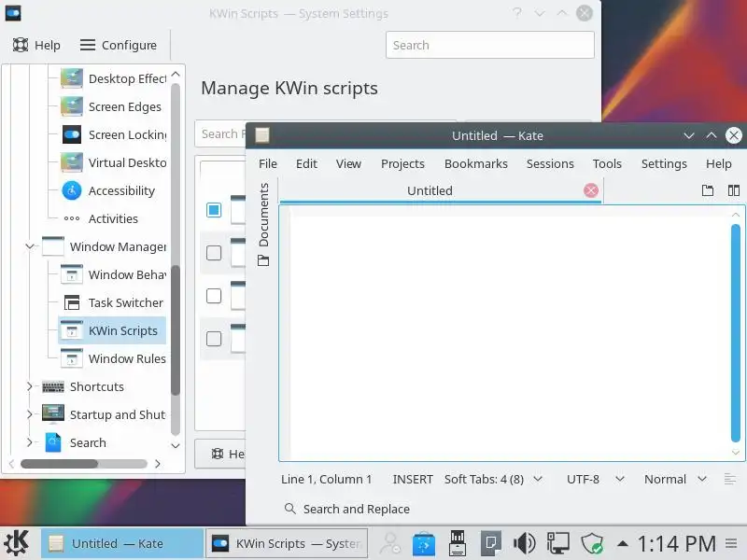This screenshot has width=747, height=560.
Task: Click the Search file icon in sidebar
Action: click(53, 442)
